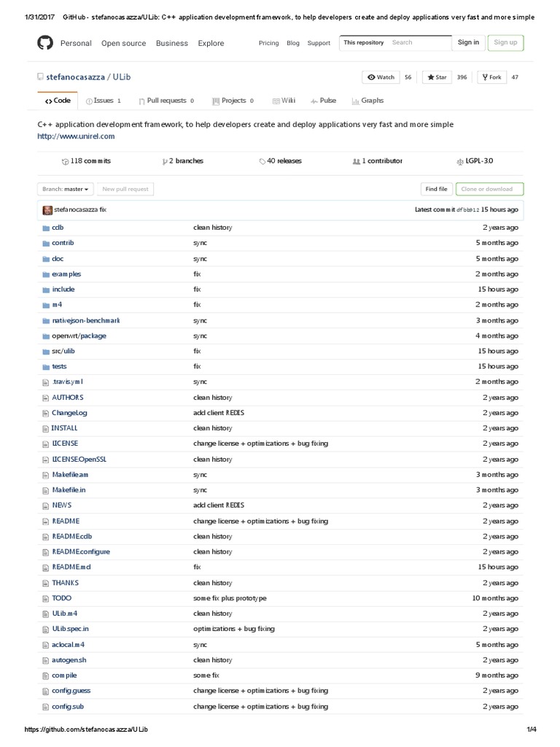Screen dimensions: 560x747
Task: Click the contributor people icon
Action: click(356, 161)
